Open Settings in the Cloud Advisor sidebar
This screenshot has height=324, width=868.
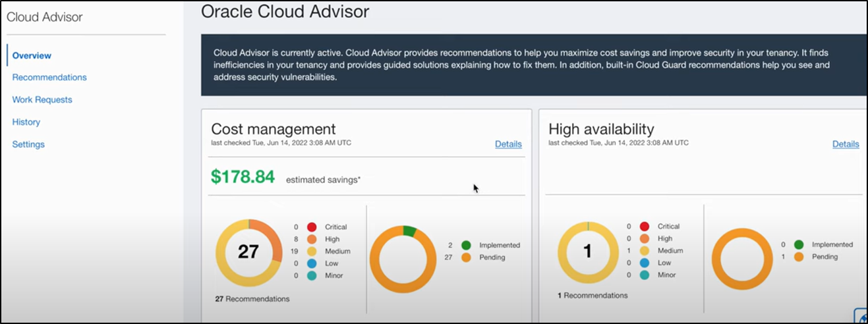tap(28, 144)
